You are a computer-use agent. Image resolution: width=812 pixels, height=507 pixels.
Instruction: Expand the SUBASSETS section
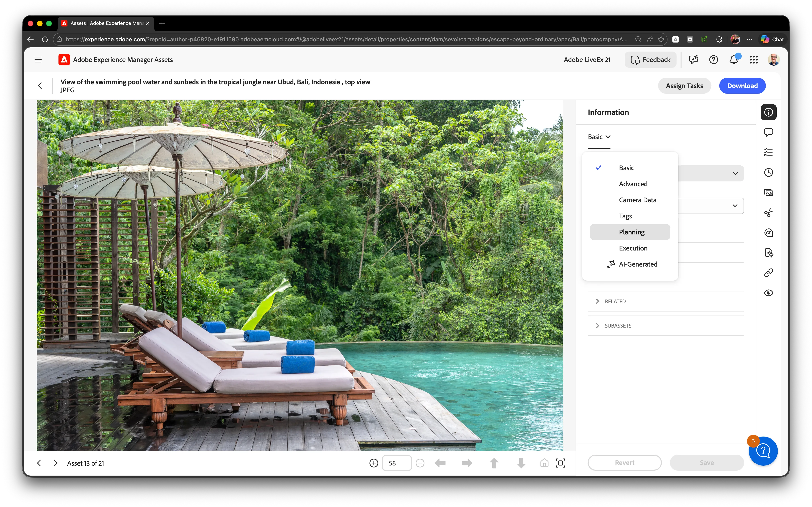[x=665, y=326]
